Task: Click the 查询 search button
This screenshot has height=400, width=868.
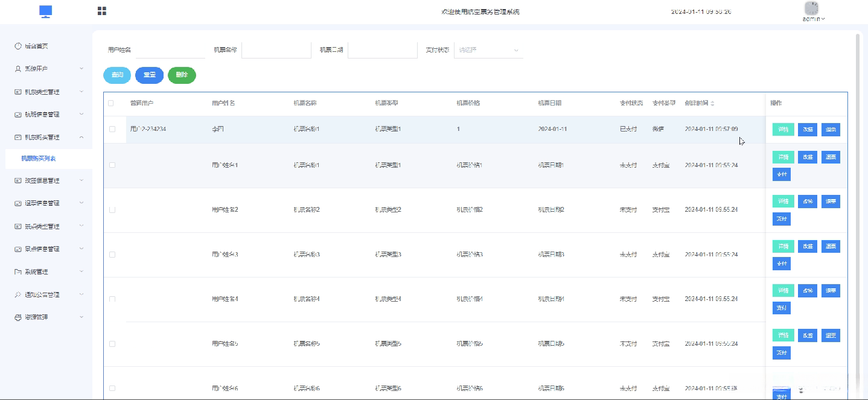Action: [x=117, y=75]
